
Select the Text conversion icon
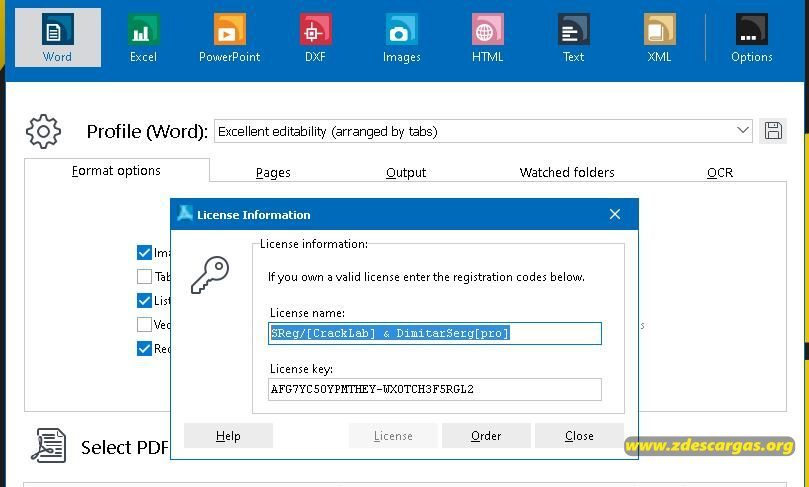[573, 37]
